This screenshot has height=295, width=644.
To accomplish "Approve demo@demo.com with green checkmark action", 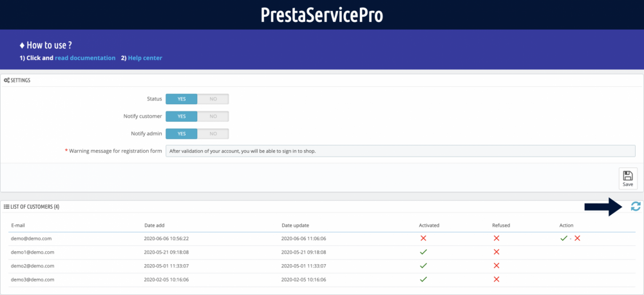I will (563, 238).
